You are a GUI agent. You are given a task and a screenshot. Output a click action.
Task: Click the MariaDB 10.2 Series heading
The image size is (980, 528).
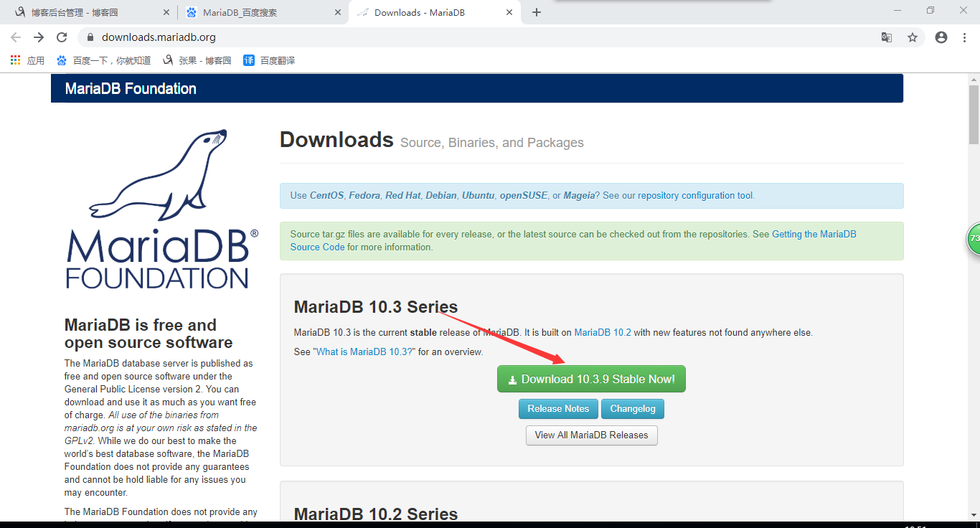coord(376,514)
